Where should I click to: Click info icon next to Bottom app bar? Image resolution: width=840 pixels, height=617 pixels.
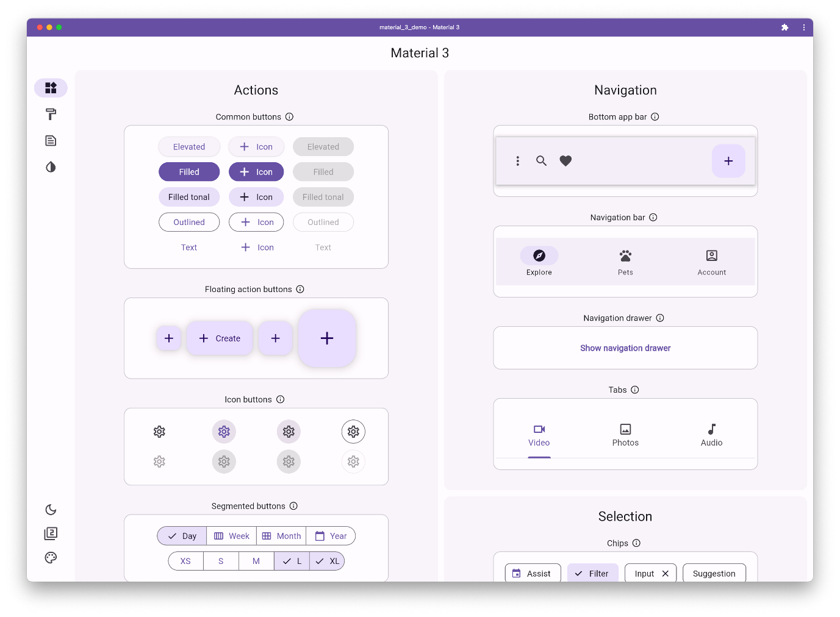[x=655, y=116]
